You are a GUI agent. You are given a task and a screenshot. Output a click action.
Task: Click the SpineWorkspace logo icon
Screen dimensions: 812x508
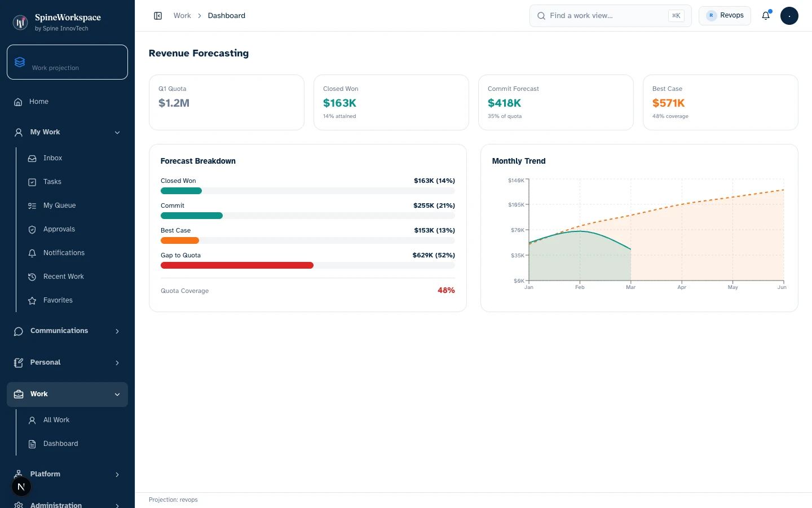point(20,23)
